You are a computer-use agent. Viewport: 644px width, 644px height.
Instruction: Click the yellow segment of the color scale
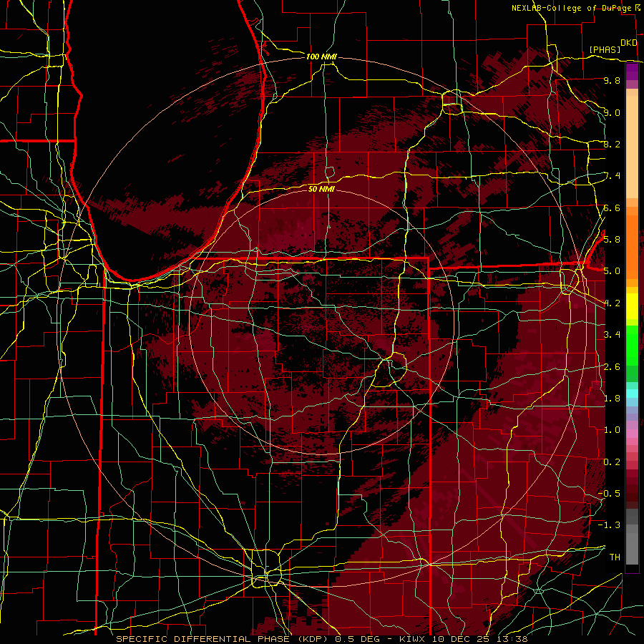tap(632, 306)
